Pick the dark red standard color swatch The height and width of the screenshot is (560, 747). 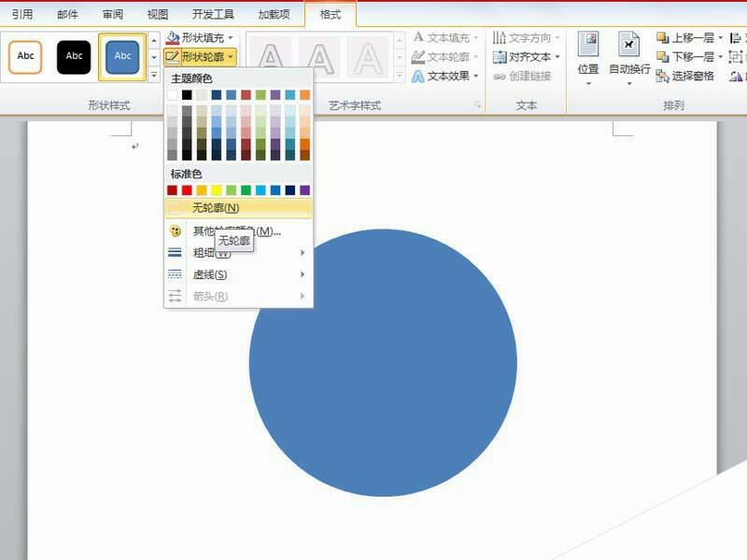172,190
